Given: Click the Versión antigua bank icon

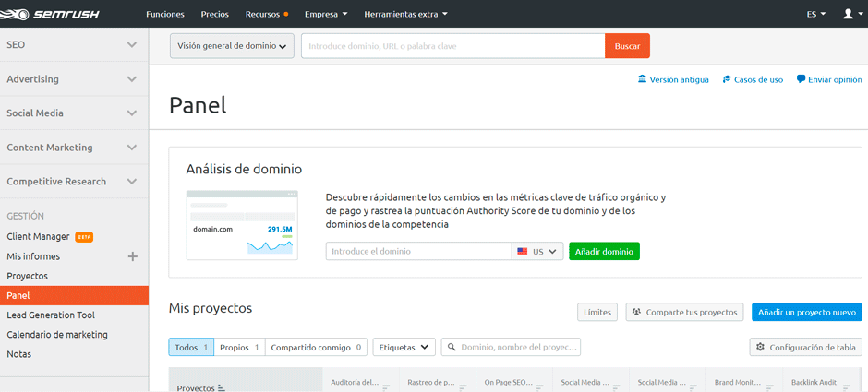Looking at the screenshot, I should 642,79.
